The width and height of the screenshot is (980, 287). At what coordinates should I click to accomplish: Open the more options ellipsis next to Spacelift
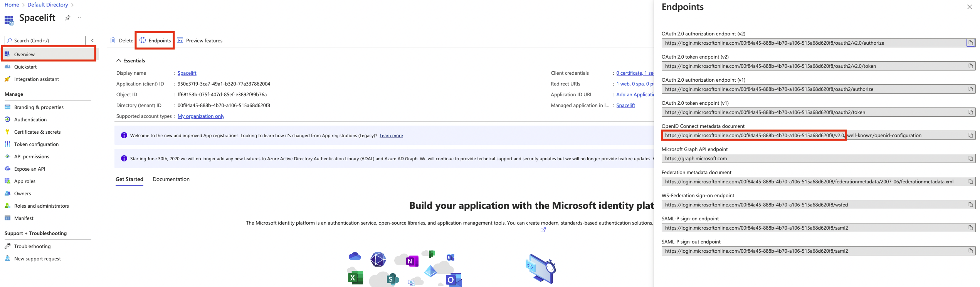(x=80, y=18)
